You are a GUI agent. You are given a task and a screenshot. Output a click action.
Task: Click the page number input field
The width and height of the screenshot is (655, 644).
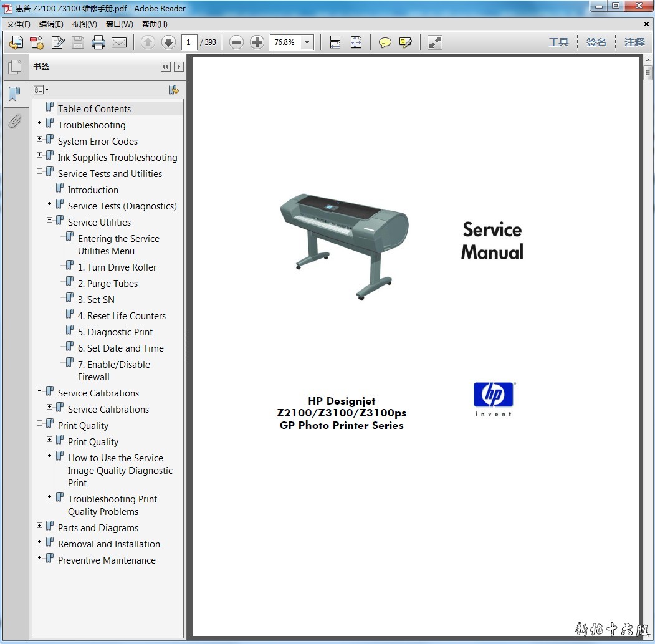pyautogui.click(x=189, y=42)
